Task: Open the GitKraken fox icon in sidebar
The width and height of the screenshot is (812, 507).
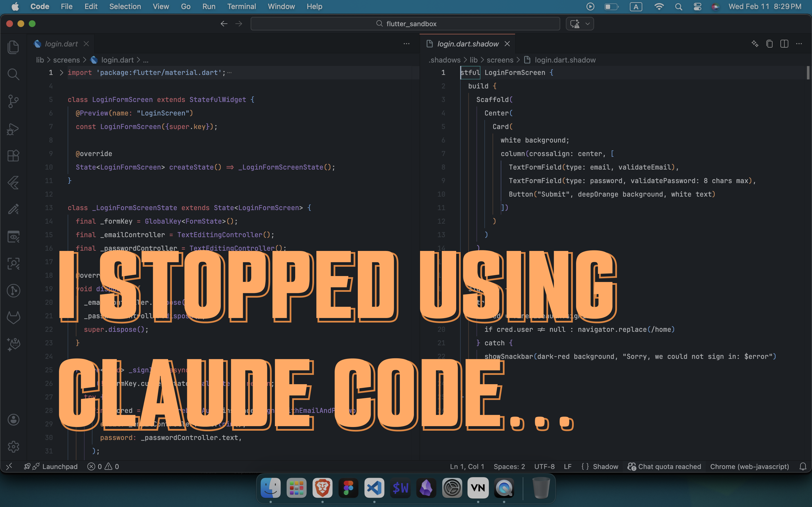Action: pyautogui.click(x=14, y=317)
